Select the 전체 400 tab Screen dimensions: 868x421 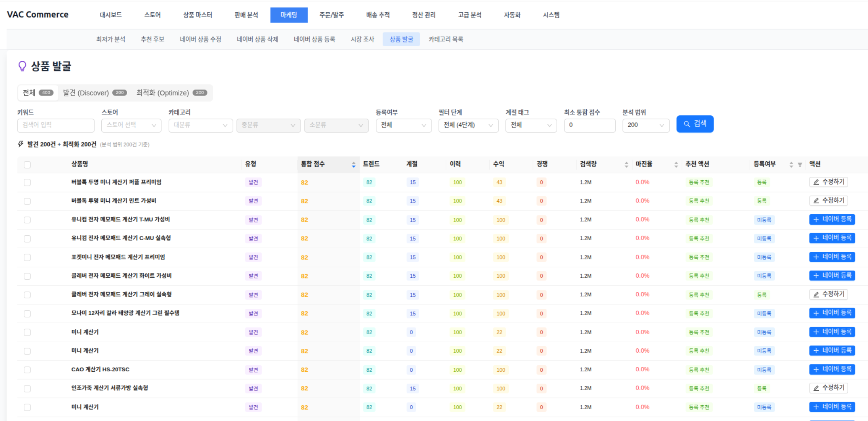click(38, 93)
